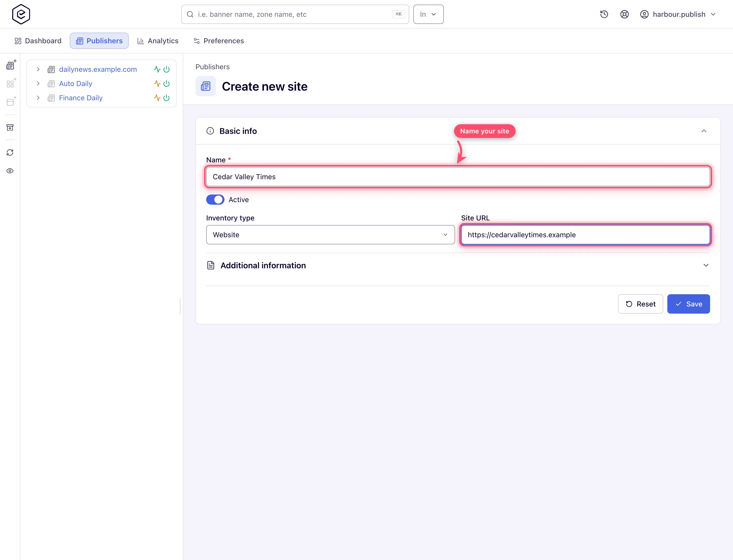Open the Inventory type Website dropdown
Viewport: 733px width, 560px height.
pyautogui.click(x=330, y=235)
